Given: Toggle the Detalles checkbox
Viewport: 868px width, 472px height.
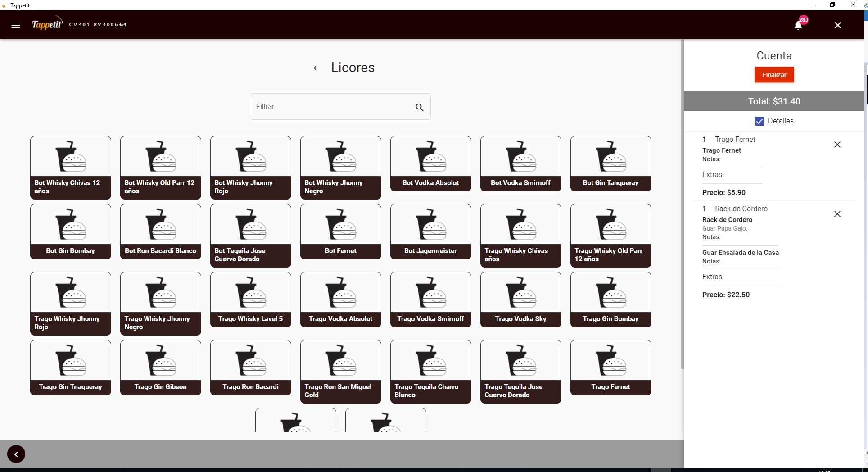Looking at the screenshot, I should (759, 121).
